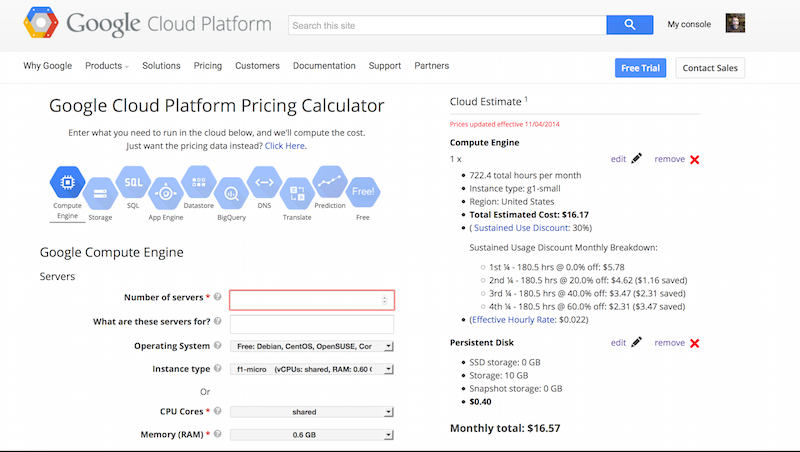Viewport: 800px width, 452px height.
Task: Open the CPU Cores dropdown
Action: click(312, 412)
